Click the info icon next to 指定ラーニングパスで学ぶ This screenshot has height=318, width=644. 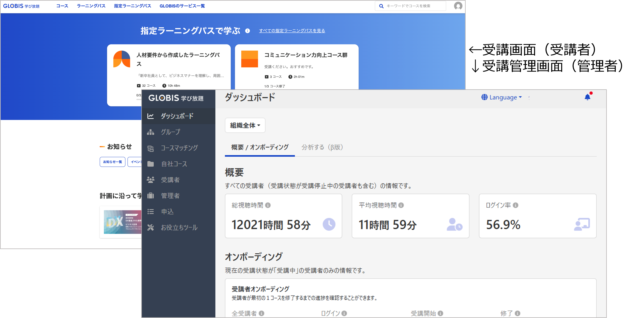tap(248, 31)
